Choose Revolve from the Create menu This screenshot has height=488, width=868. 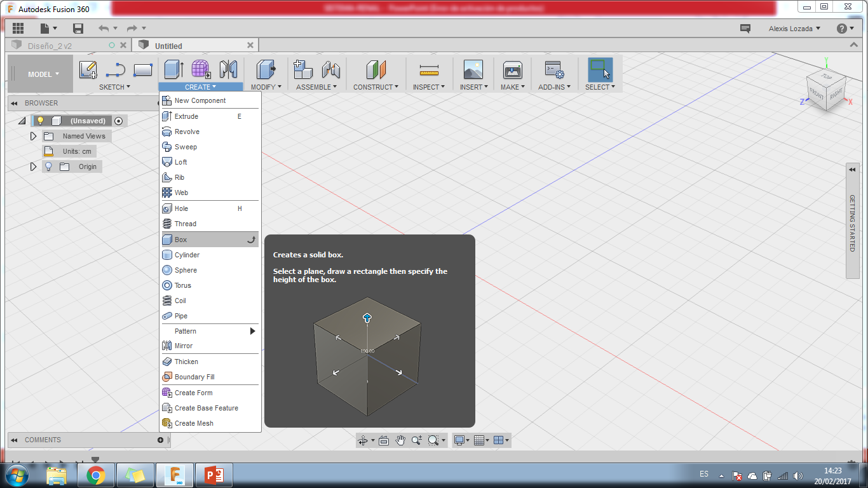[210, 132]
